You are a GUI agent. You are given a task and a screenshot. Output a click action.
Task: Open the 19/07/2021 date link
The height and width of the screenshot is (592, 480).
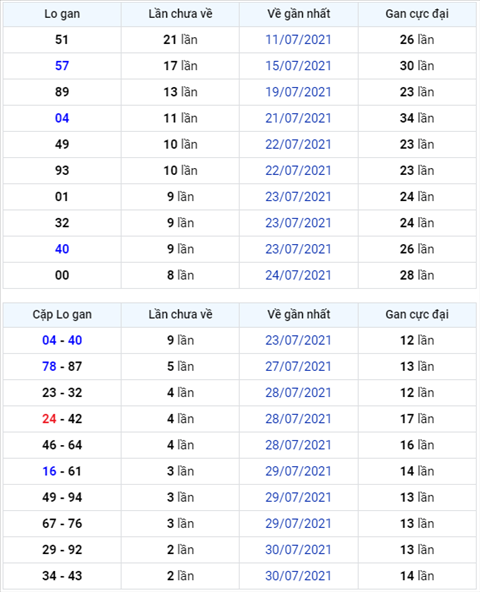[298, 92]
